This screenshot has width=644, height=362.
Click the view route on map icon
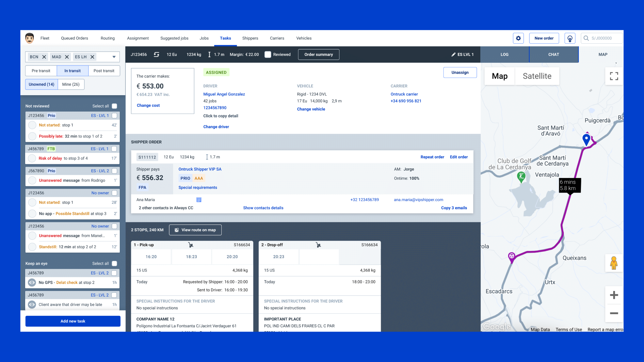click(176, 229)
